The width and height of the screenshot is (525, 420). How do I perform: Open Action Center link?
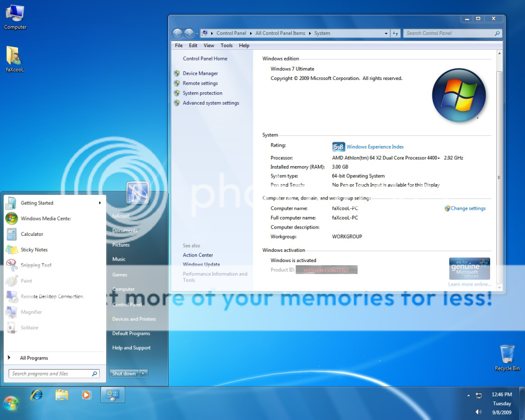198,255
